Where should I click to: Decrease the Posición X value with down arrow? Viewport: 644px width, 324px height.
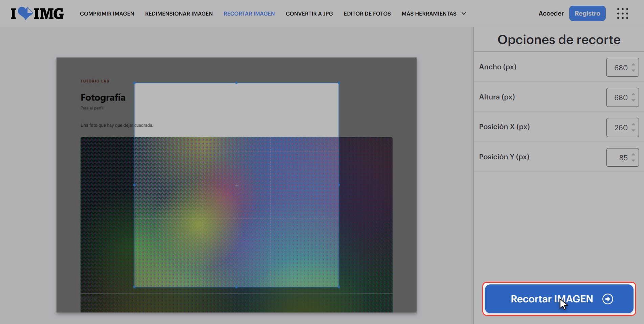633,130
